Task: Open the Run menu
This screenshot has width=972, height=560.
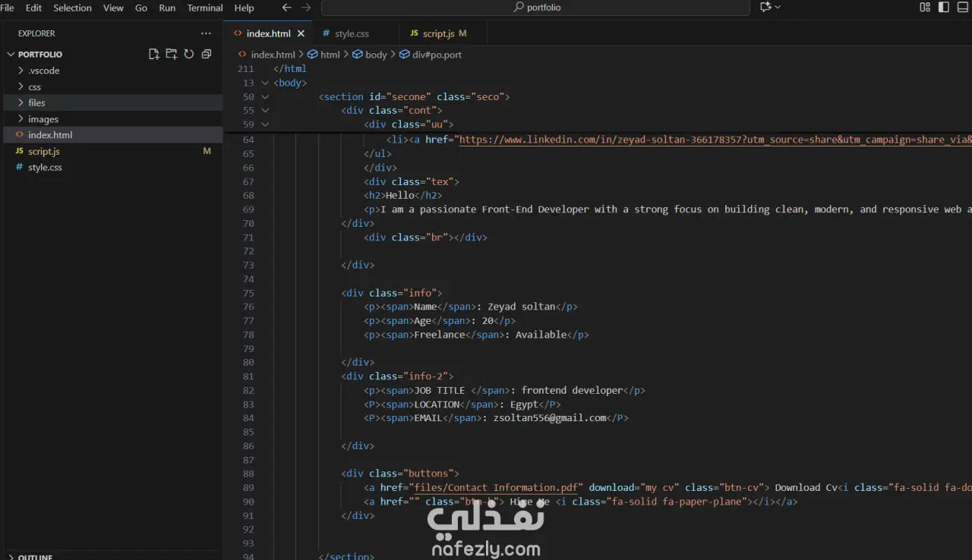Action: tap(167, 8)
